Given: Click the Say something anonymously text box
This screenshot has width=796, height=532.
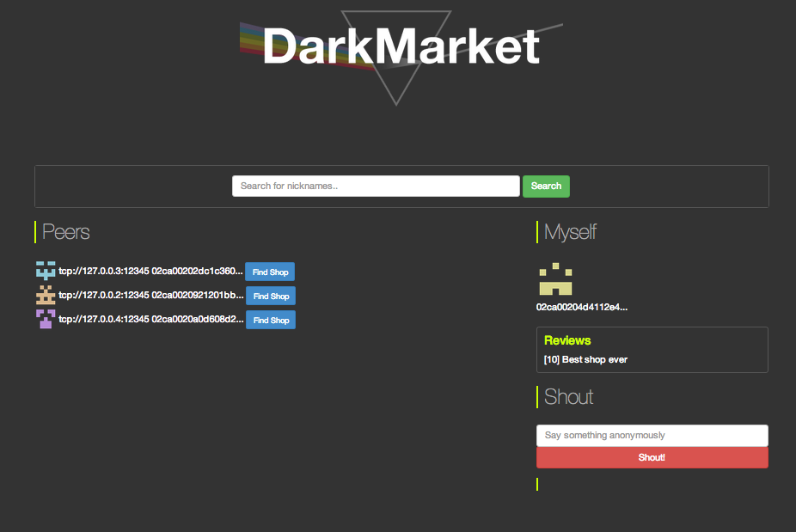Looking at the screenshot, I should (652, 435).
